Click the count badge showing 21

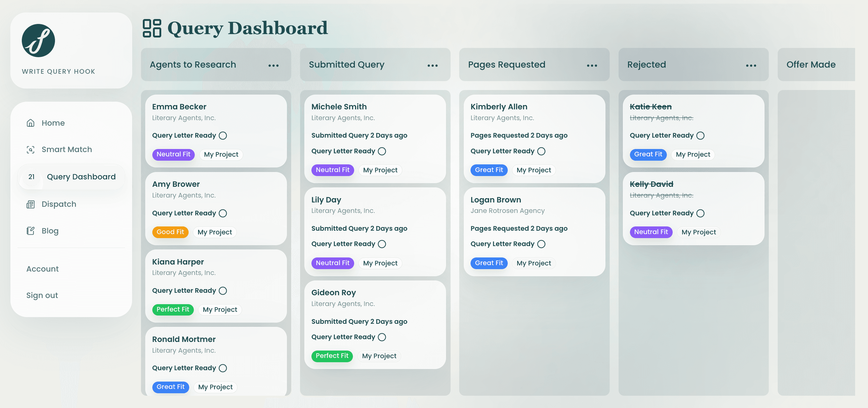(x=32, y=177)
